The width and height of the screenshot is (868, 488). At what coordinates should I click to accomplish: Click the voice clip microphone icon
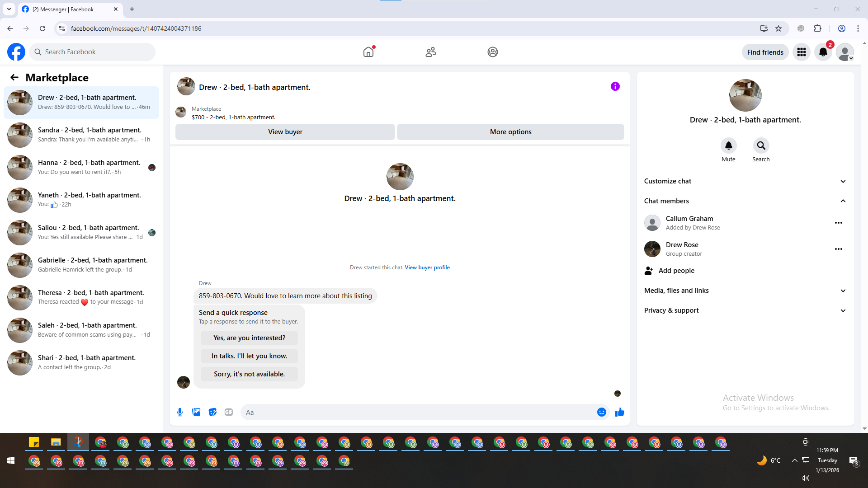pyautogui.click(x=180, y=412)
